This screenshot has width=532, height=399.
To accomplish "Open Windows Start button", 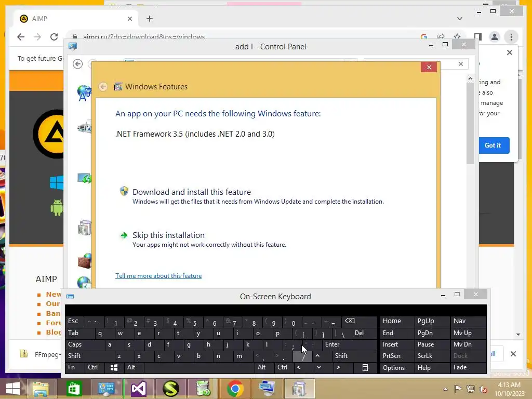I will pyautogui.click(x=13, y=389).
